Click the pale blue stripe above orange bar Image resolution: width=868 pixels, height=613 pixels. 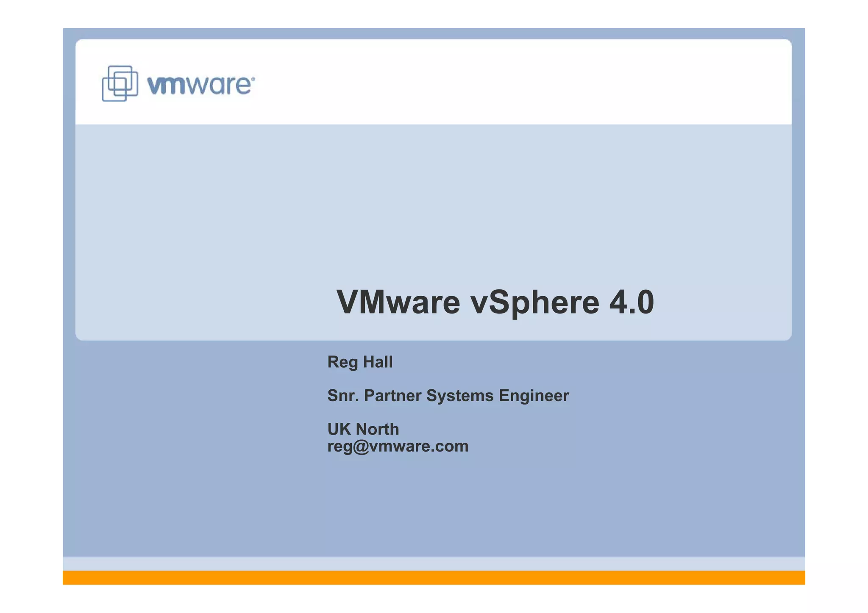434,564
